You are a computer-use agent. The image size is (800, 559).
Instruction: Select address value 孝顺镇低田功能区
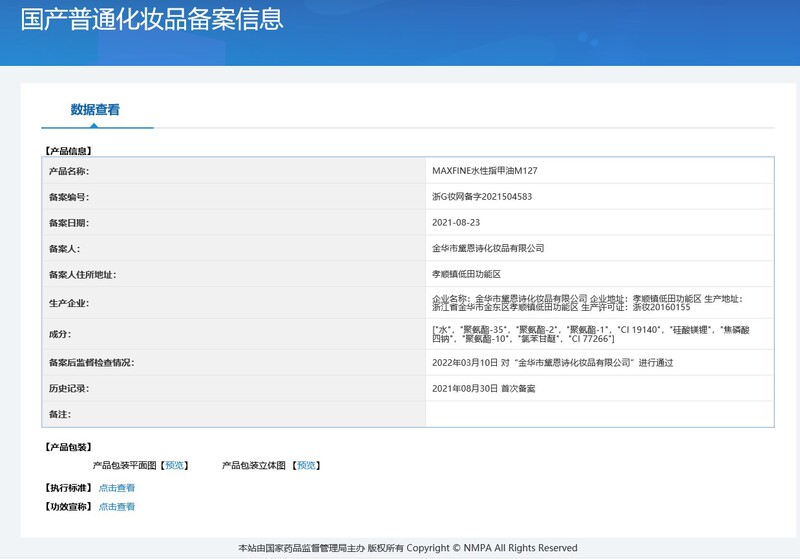pyautogui.click(x=466, y=274)
